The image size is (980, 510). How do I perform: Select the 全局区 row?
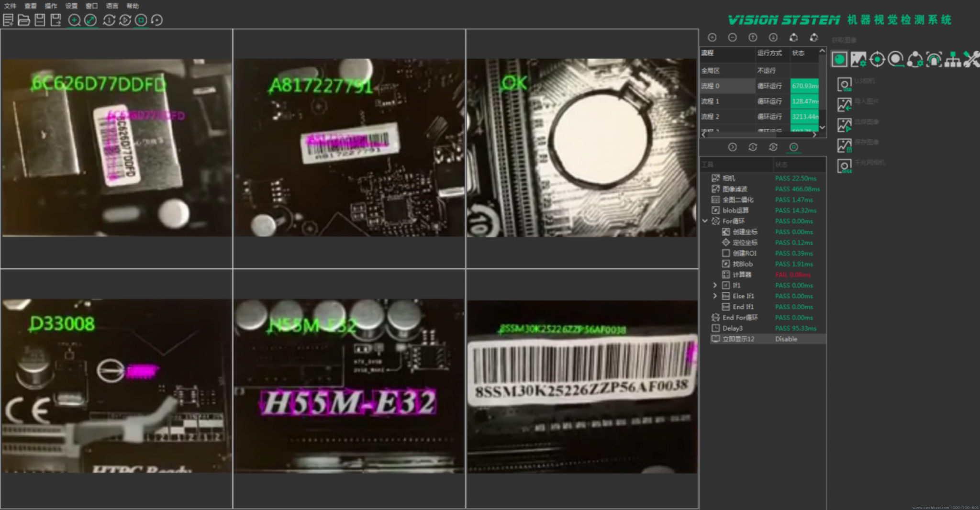pyautogui.click(x=759, y=71)
